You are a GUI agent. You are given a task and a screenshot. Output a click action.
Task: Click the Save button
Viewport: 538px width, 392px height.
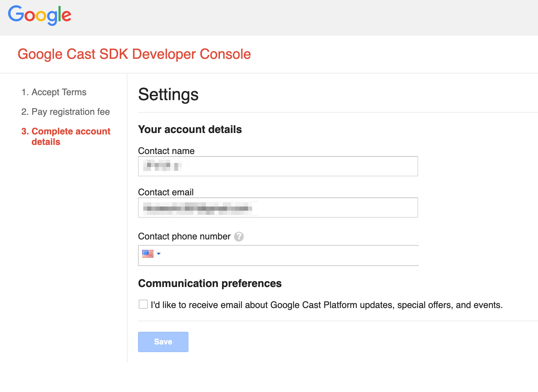pyautogui.click(x=163, y=342)
